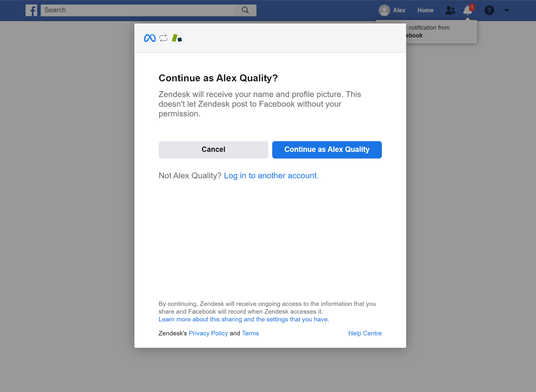
Task: Open the Help Centre link
Action: tap(365, 333)
